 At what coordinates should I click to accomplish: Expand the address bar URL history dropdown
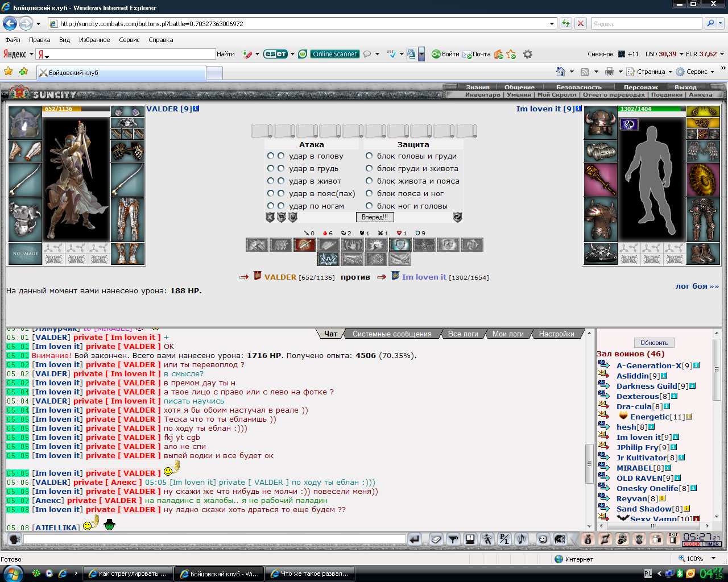[x=552, y=24]
